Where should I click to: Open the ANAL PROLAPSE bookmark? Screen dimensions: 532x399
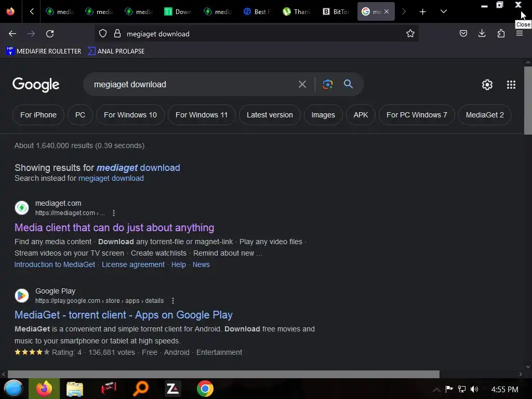pos(116,51)
